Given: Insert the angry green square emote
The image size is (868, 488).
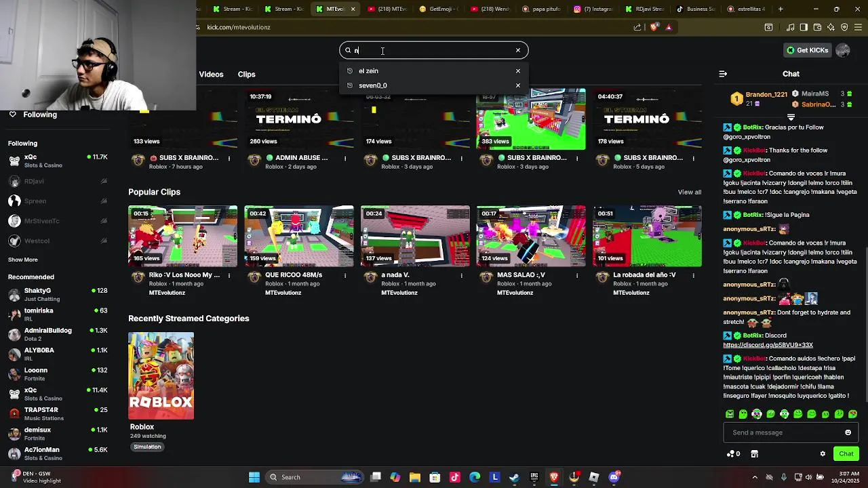Looking at the screenshot, I should pos(730,414).
